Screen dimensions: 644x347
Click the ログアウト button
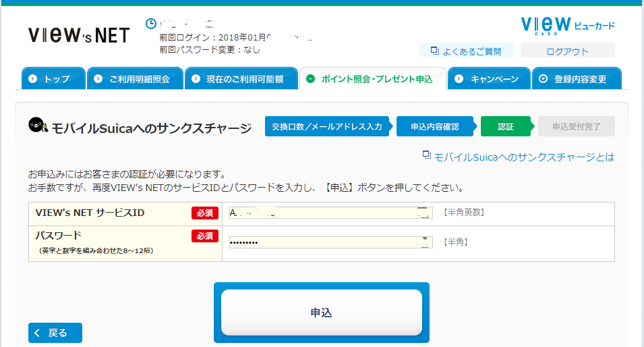tap(568, 51)
